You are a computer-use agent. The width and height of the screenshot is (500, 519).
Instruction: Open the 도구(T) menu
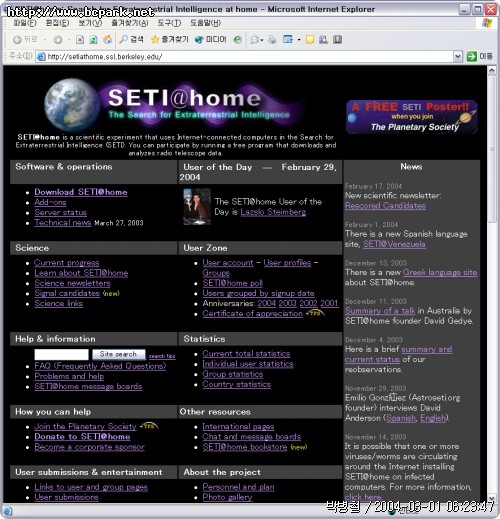(169, 23)
